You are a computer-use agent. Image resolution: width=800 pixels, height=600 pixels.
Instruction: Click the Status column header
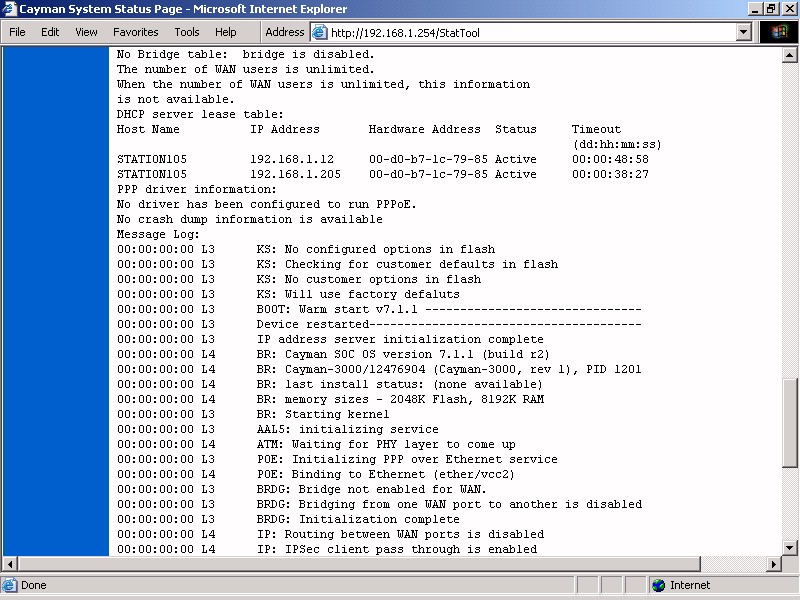(516, 129)
